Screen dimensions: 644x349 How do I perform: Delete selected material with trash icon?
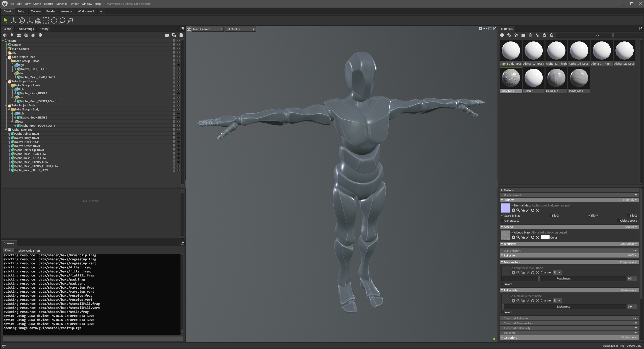click(530, 35)
